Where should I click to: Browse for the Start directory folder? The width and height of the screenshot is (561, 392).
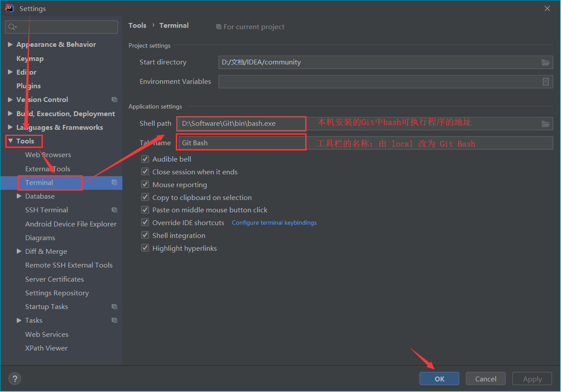[x=546, y=62]
